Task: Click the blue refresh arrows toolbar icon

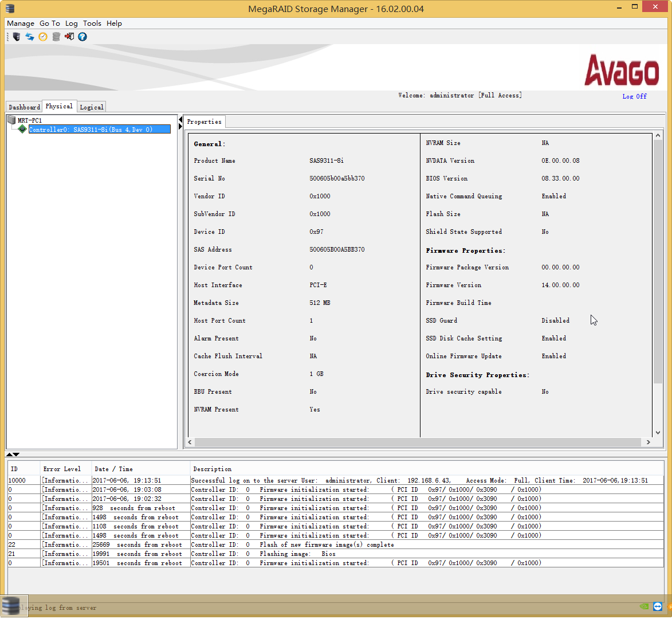Action: point(30,37)
